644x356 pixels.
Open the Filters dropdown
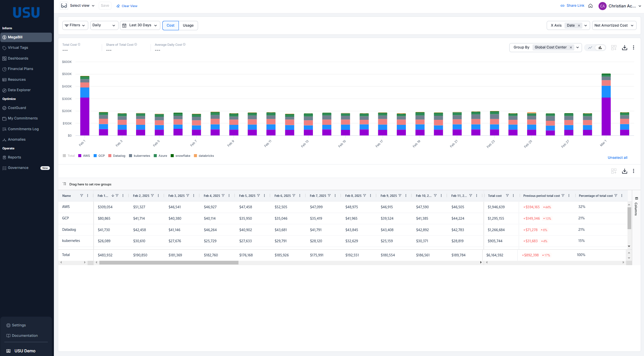pos(75,26)
